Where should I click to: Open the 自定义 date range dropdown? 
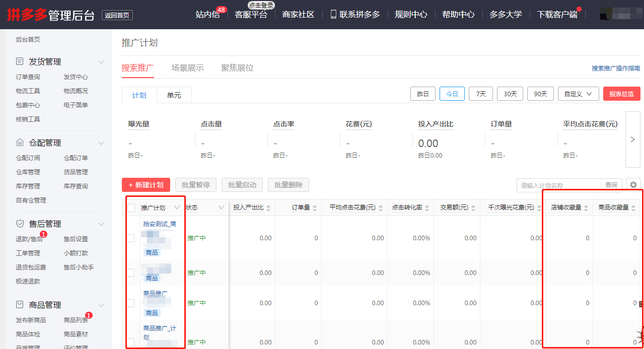pos(578,93)
